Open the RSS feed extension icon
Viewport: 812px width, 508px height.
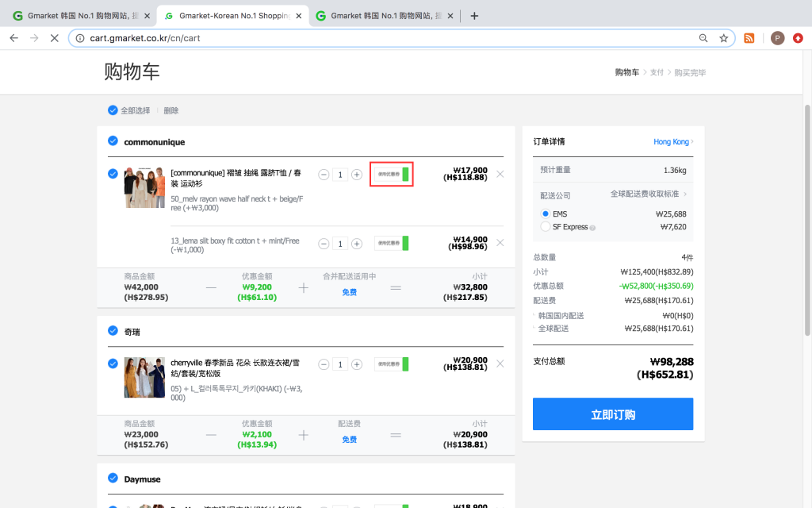[749, 38]
